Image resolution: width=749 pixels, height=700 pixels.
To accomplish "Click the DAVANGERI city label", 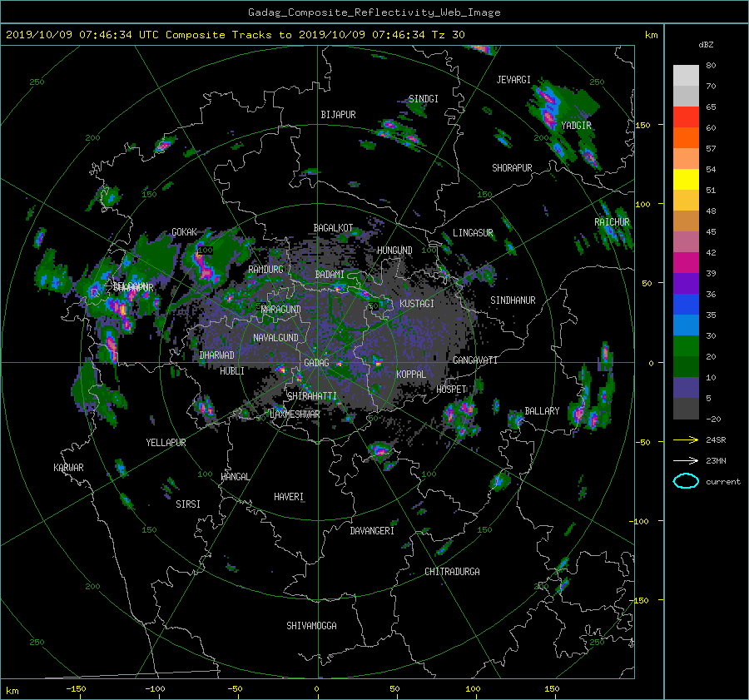I will click(372, 531).
